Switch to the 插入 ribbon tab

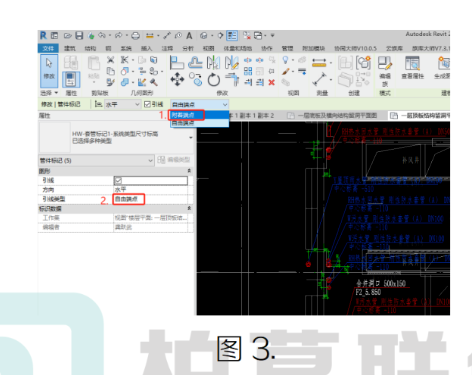pyautogui.click(x=146, y=48)
